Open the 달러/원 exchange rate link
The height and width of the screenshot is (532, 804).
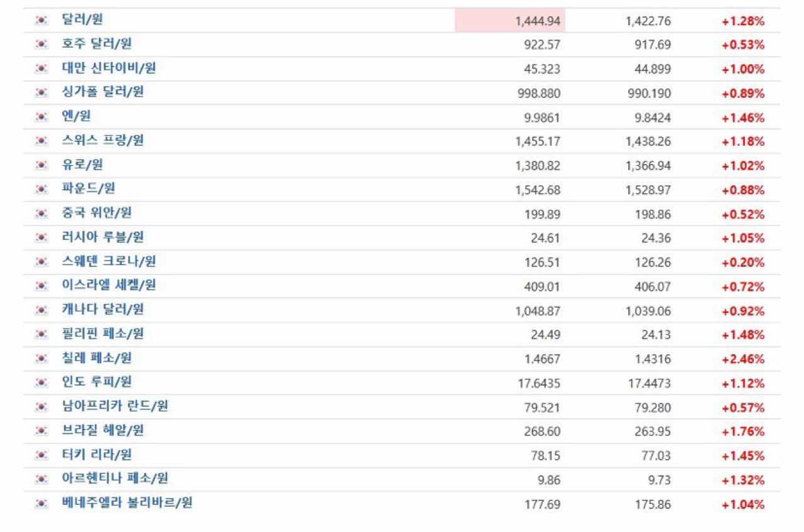[82, 19]
